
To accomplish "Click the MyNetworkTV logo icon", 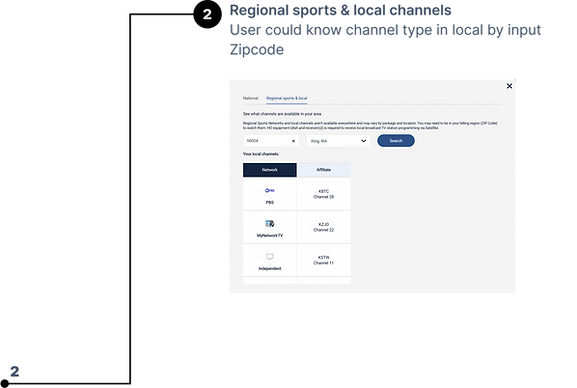I will point(270,223).
